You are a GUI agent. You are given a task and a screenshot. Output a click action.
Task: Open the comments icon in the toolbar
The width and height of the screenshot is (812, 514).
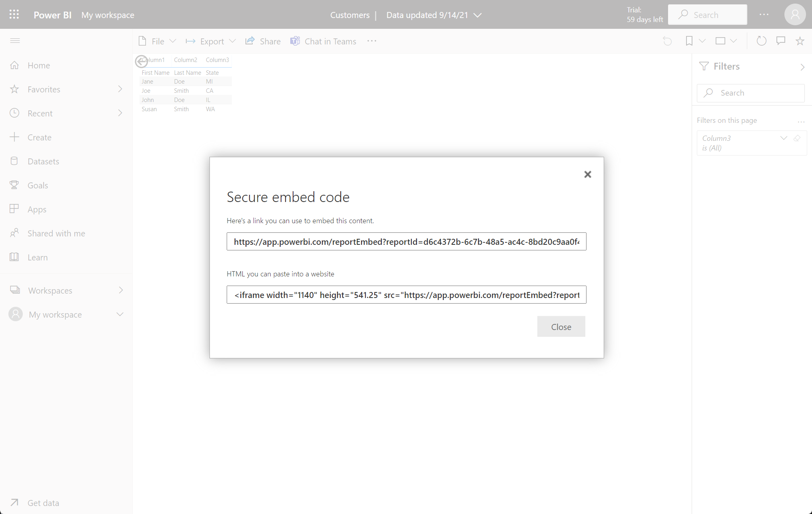(780, 41)
